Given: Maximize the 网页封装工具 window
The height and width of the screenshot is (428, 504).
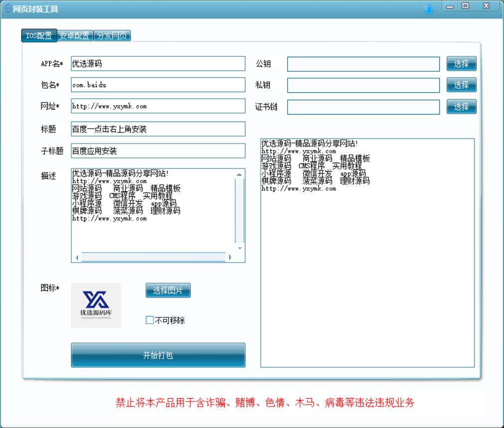Looking at the screenshot, I should (465, 6).
